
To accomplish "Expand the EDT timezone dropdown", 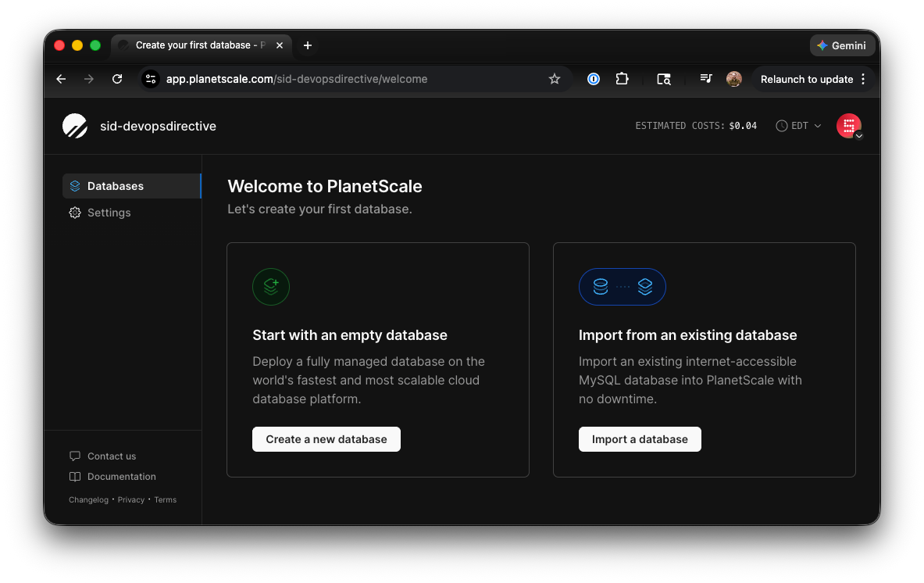I will click(x=799, y=126).
